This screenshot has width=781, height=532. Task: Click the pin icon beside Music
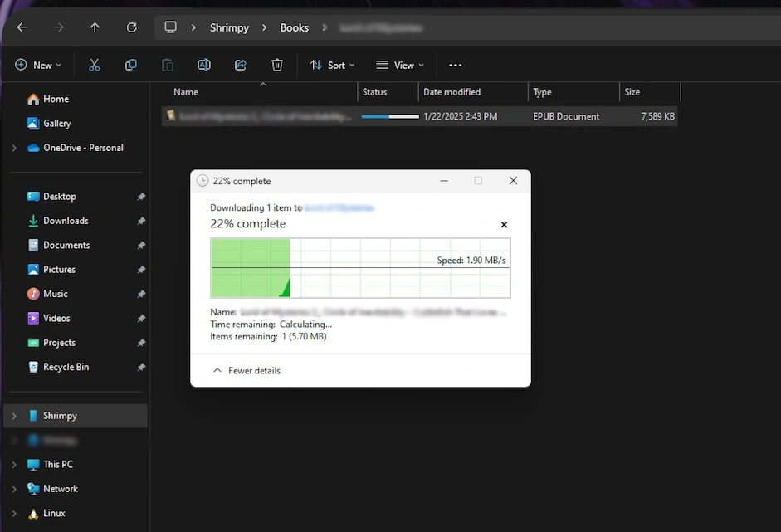141,294
